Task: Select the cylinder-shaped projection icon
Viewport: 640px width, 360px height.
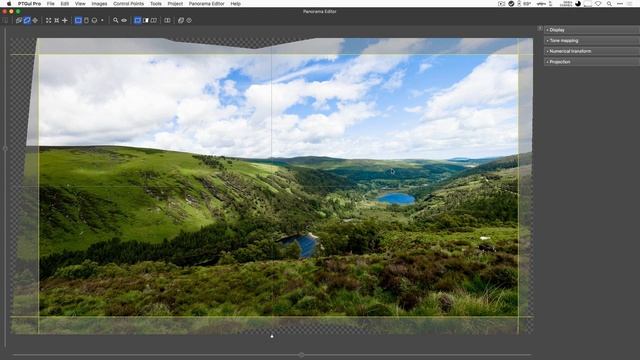Action: [86, 20]
